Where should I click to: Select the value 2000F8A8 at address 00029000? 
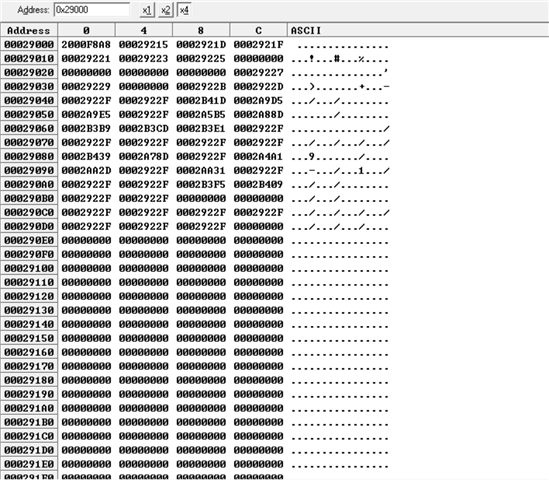pos(86,45)
